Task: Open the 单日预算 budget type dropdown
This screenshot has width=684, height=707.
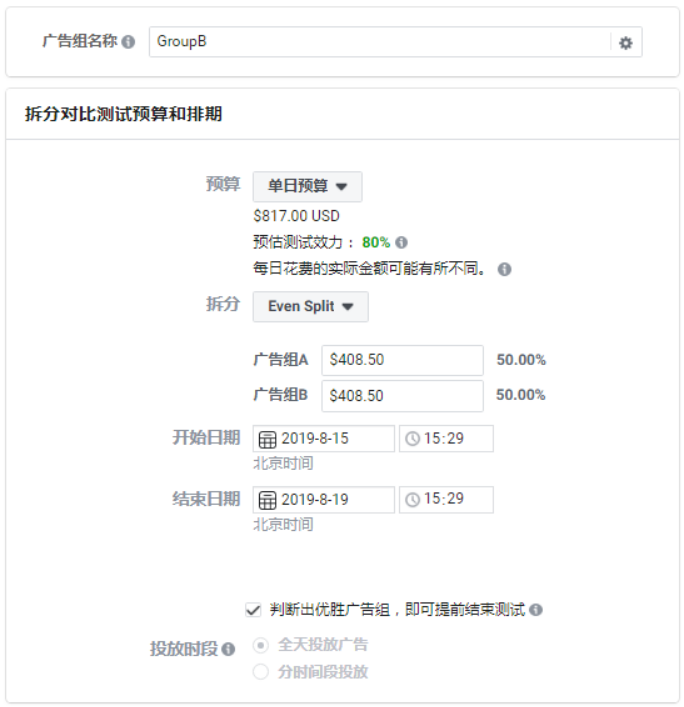Action: tap(308, 186)
